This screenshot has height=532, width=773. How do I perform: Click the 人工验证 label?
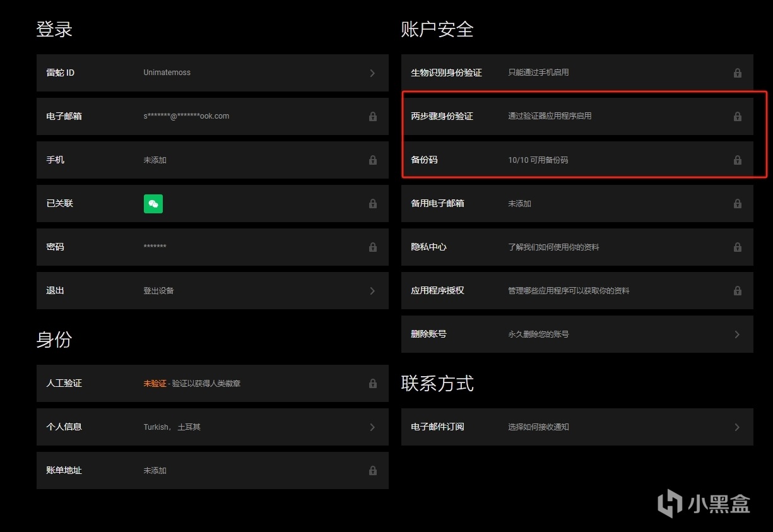point(64,383)
